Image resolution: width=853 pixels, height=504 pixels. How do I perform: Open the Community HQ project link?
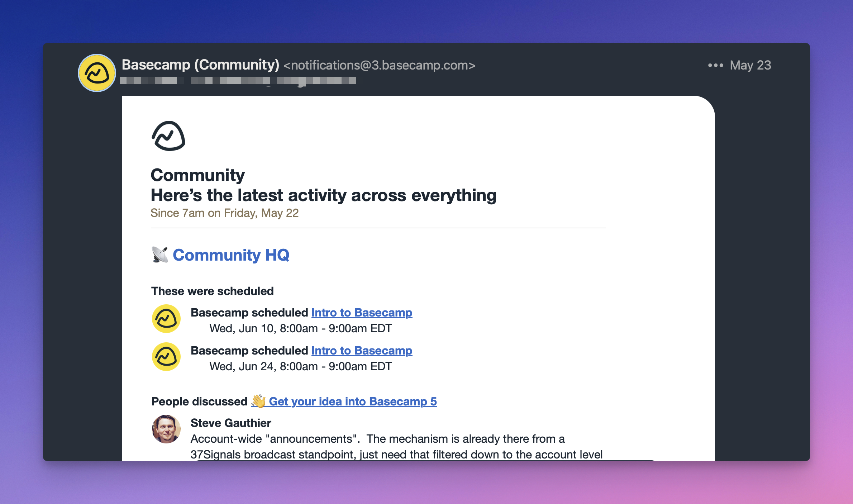231,255
